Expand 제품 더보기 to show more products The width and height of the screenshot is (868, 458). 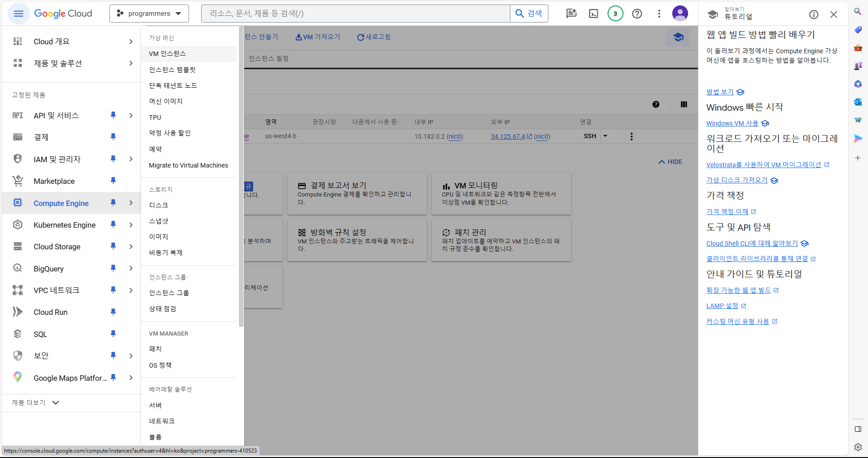(x=36, y=402)
